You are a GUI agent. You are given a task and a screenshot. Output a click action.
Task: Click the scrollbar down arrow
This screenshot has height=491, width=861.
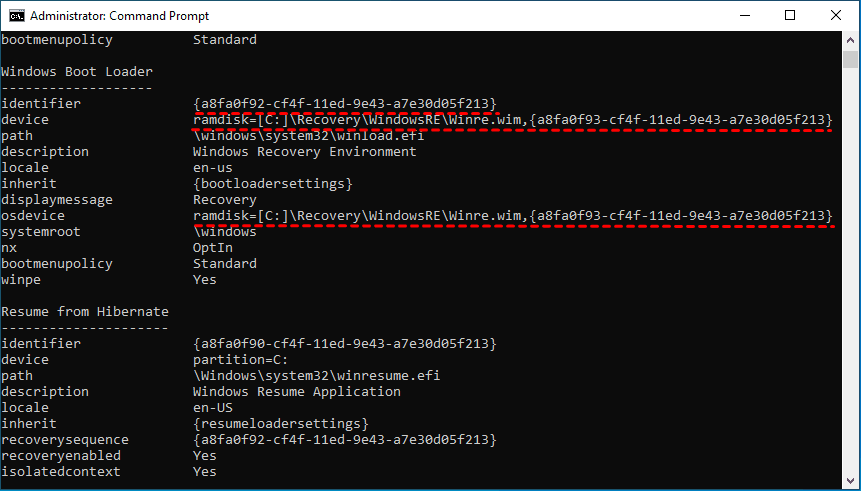coord(852,482)
